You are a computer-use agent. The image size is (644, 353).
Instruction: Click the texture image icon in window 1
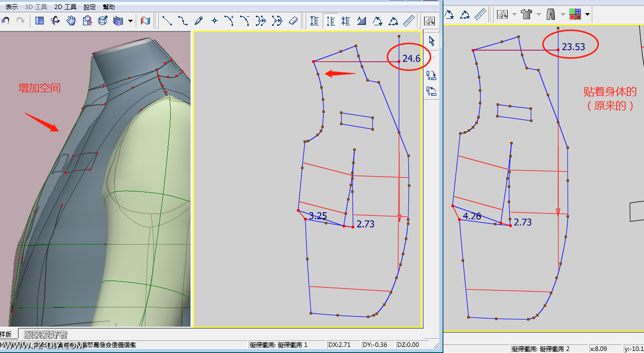point(430,21)
